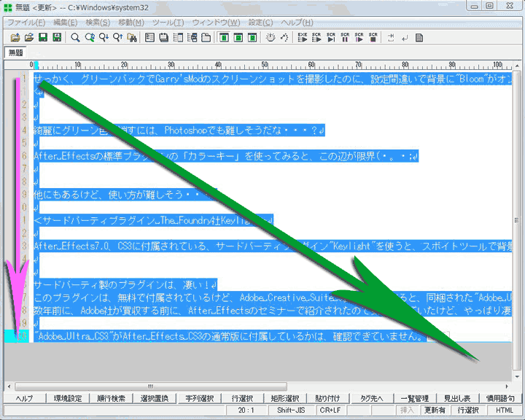525x420 pixels.
Task: Select the 無題 document tab
Action: pos(15,52)
